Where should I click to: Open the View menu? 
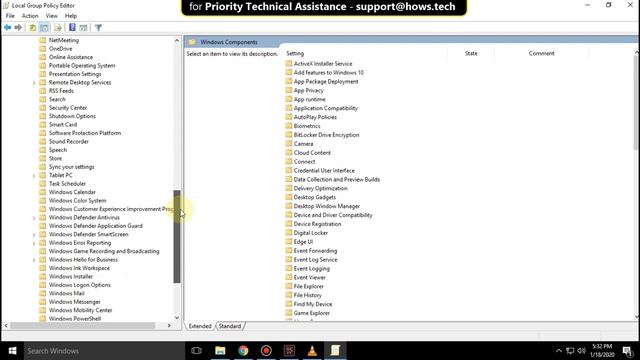(51, 16)
